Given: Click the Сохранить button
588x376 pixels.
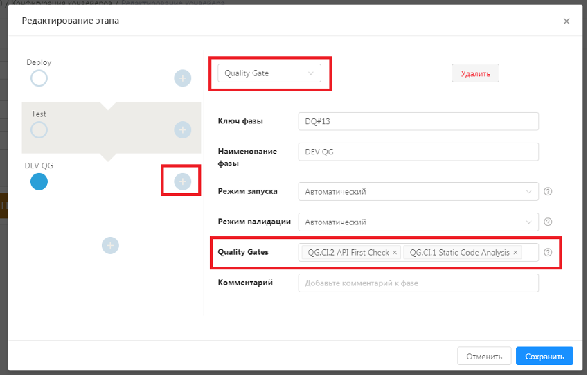Looking at the screenshot, I should click(x=544, y=357).
